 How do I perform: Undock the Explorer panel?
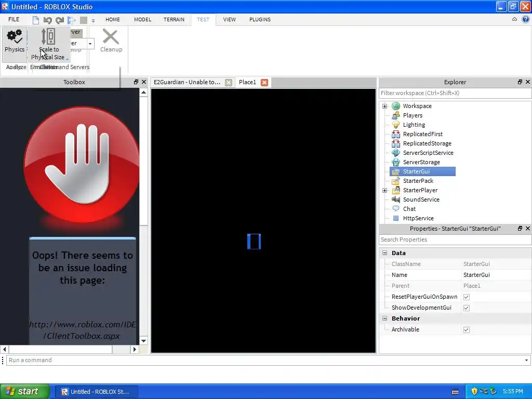[520, 82]
